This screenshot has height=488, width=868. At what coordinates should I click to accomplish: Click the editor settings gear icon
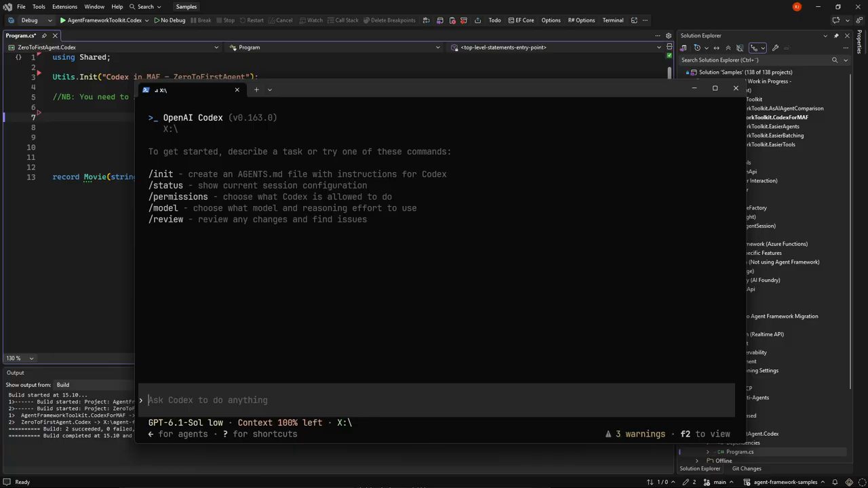pyautogui.click(x=668, y=35)
